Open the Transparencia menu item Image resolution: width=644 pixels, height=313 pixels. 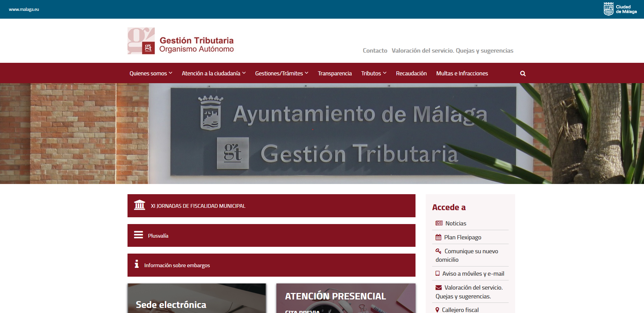click(335, 73)
